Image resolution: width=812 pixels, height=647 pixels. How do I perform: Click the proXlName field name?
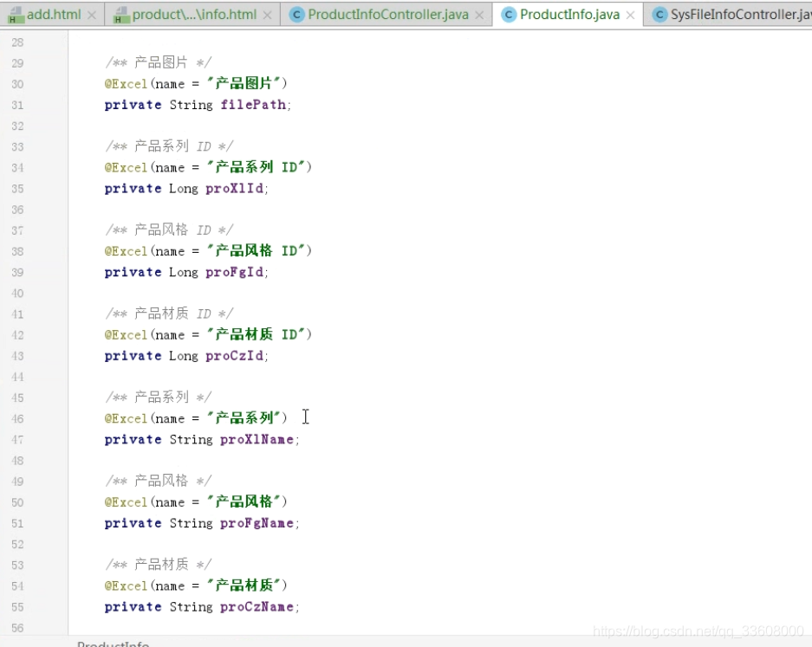tap(257, 440)
